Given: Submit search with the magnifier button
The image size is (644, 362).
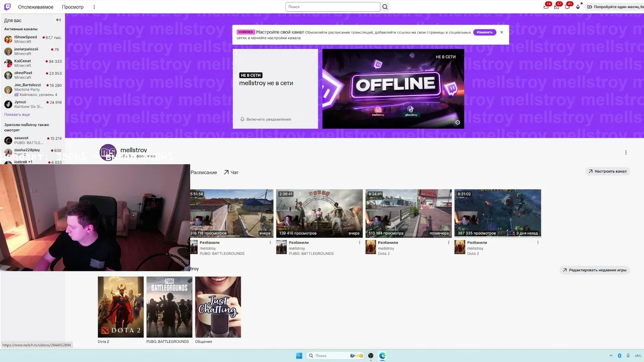Looking at the screenshot, I should click(x=385, y=7).
